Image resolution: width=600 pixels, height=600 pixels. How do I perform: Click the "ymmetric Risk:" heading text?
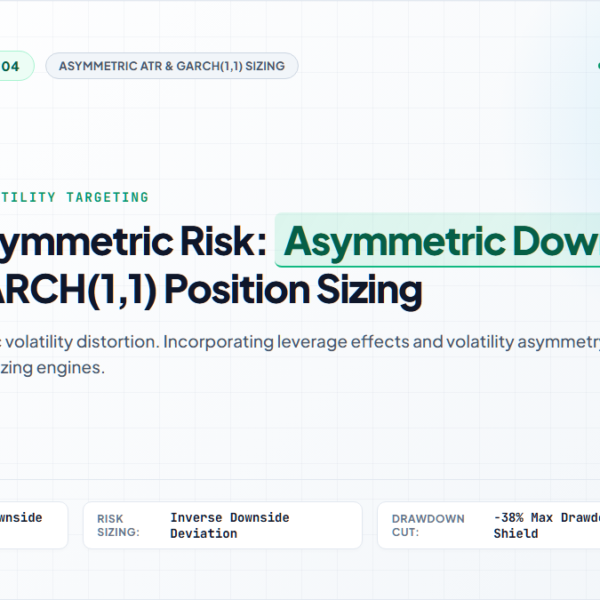(133, 242)
